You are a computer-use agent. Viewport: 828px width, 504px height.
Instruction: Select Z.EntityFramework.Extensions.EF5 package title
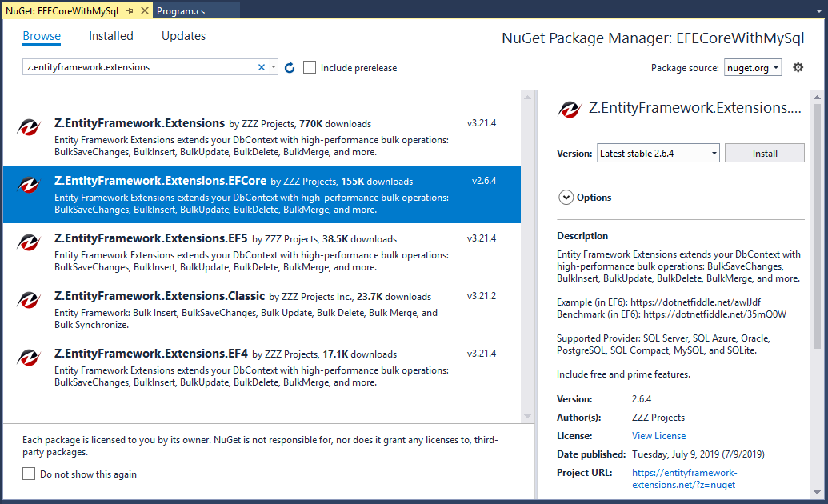coord(151,238)
